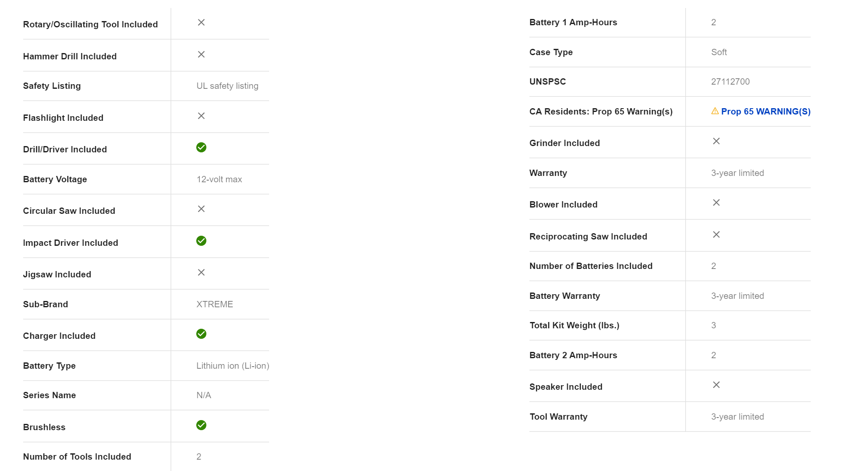Click the UNSPSC number 27112700
The height and width of the screenshot is (471, 868).
coord(730,82)
